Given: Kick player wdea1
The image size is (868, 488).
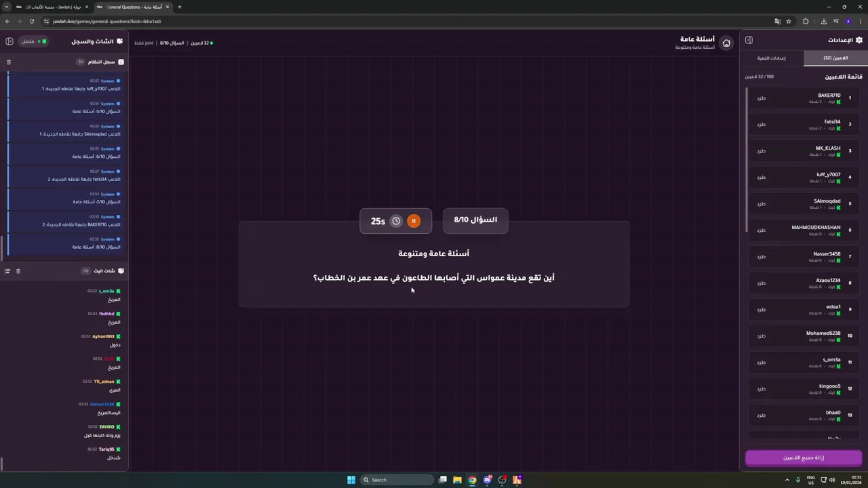Looking at the screenshot, I should tap(761, 310).
